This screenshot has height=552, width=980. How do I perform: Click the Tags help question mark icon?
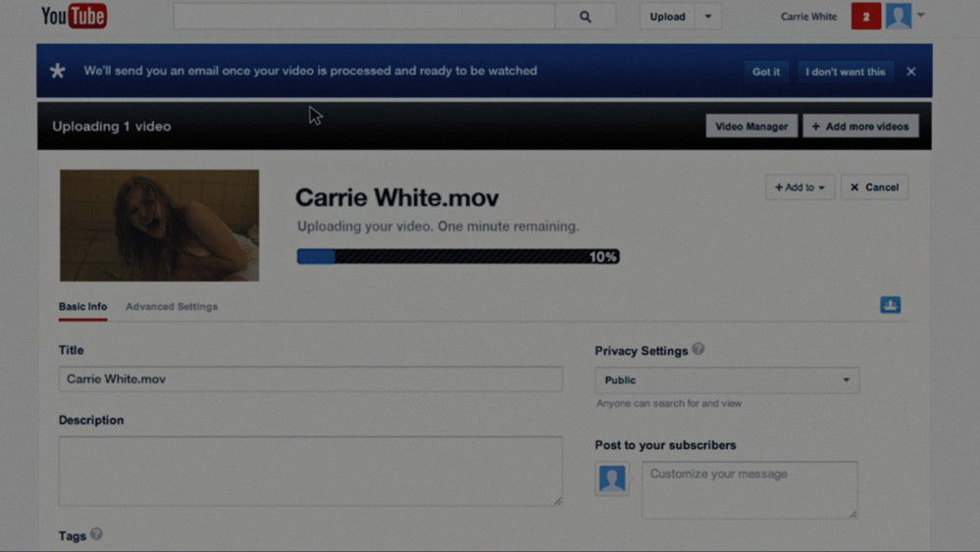(x=96, y=534)
